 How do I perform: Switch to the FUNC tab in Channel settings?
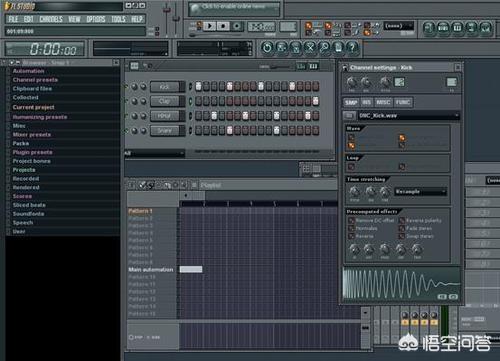click(x=403, y=102)
